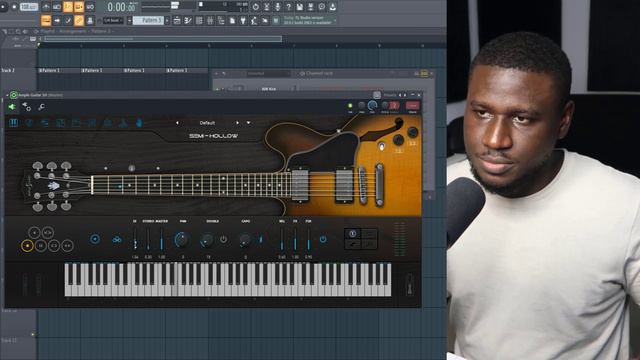The width and height of the screenshot is (640, 360).
Task: Click the Channel rack window title
Action: tap(319, 73)
